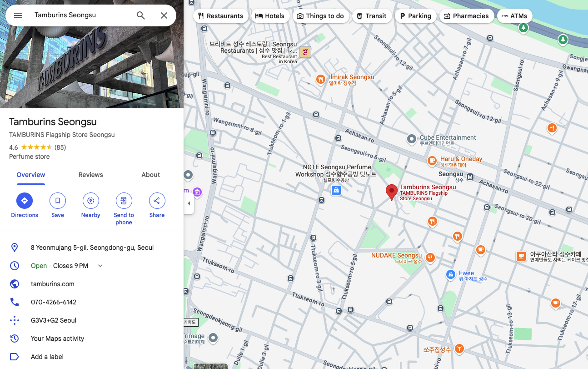
Task: Click the phone handset icon
Action: click(15, 302)
